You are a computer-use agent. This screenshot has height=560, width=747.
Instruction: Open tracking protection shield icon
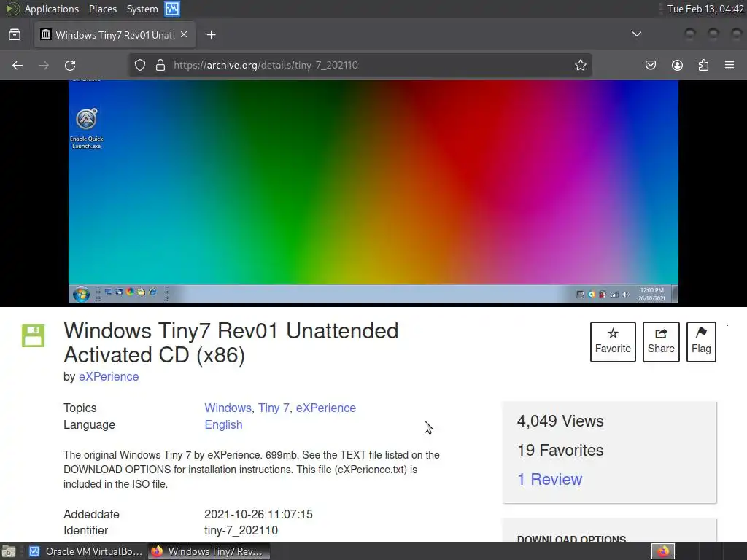pos(139,65)
